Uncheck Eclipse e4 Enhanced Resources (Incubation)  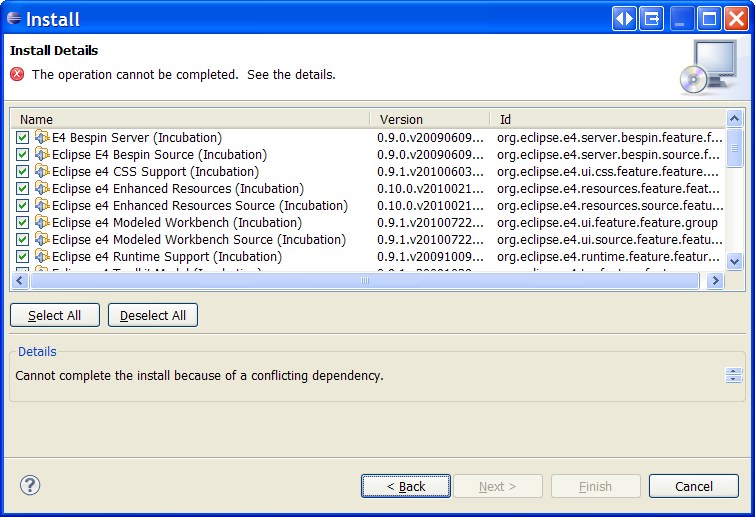click(x=22, y=189)
